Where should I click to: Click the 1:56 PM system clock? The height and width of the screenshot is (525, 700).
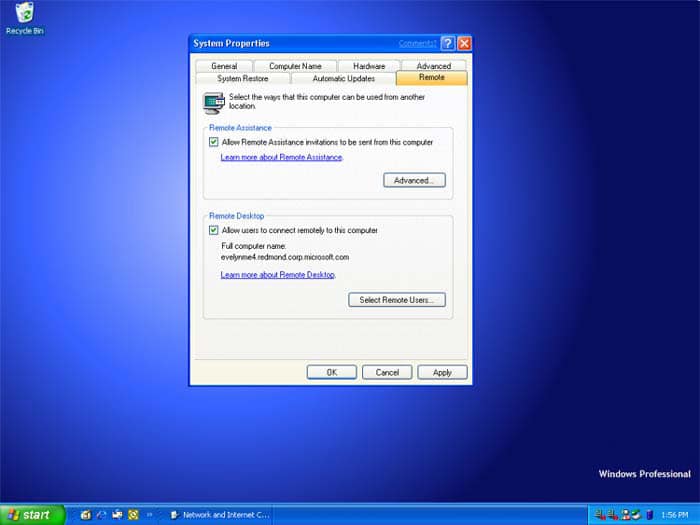675,515
